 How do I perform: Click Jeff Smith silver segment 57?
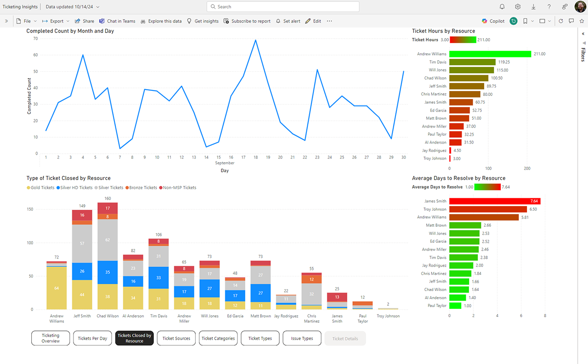(x=82, y=243)
